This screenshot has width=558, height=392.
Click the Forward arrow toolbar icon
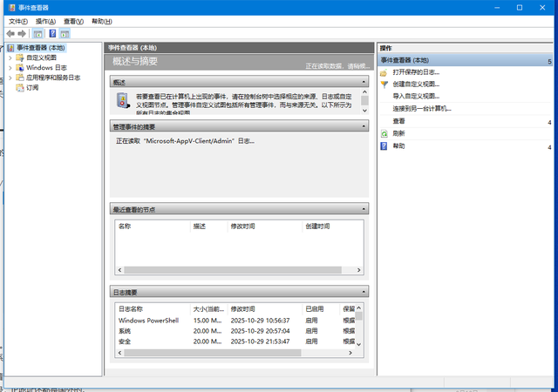pyautogui.click(x=22, y=34)
